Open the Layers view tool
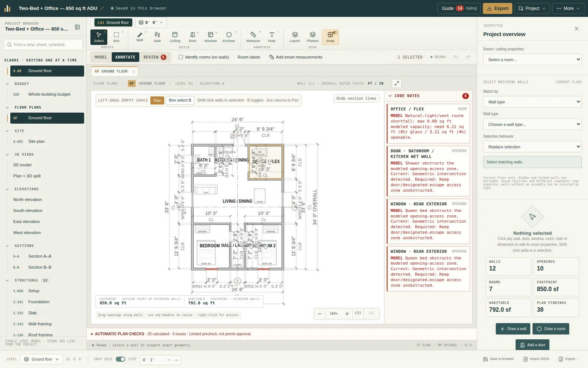 [295, 37]
